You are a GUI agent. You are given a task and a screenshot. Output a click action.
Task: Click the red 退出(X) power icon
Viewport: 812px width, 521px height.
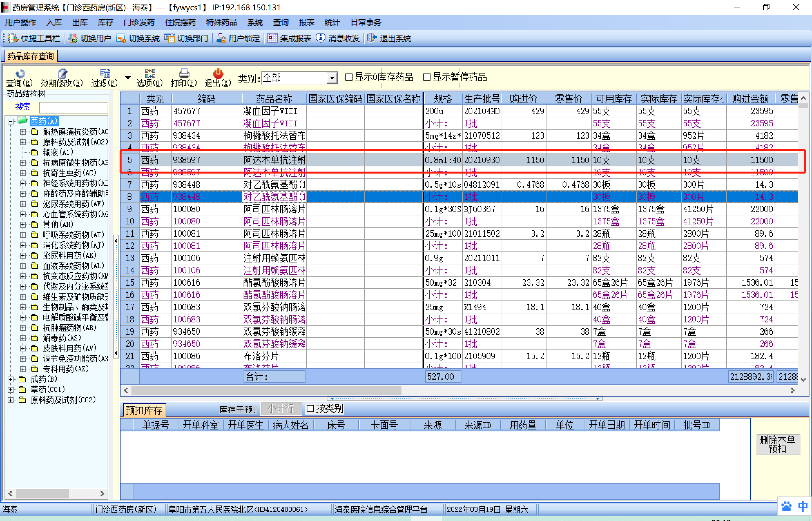point(218,74)
